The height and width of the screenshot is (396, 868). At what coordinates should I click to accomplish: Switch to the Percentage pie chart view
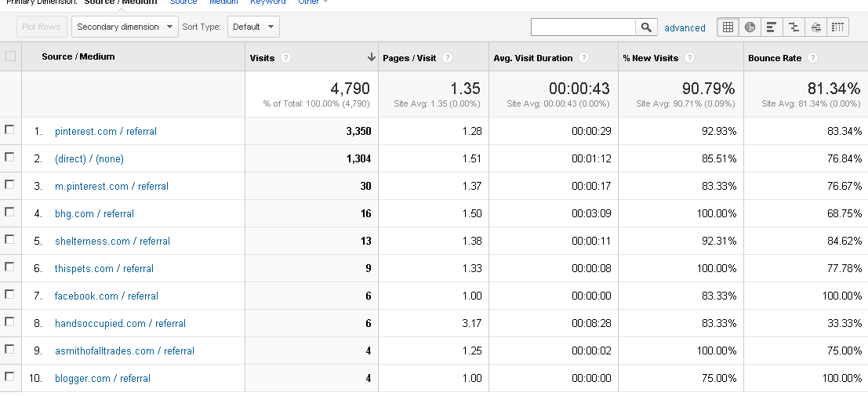(x=750, y=27)
